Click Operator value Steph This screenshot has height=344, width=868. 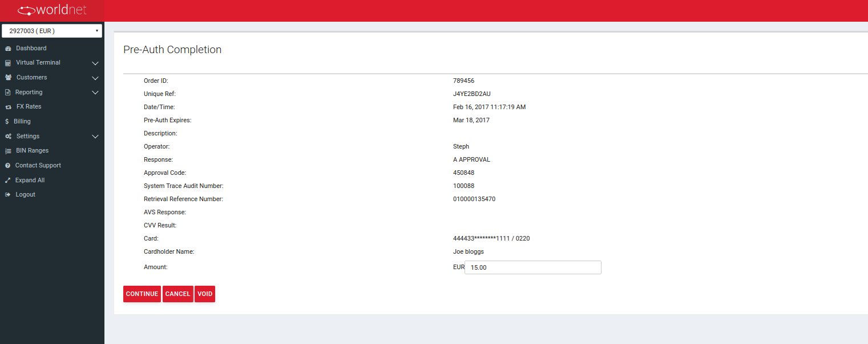(x=461, y=146)
